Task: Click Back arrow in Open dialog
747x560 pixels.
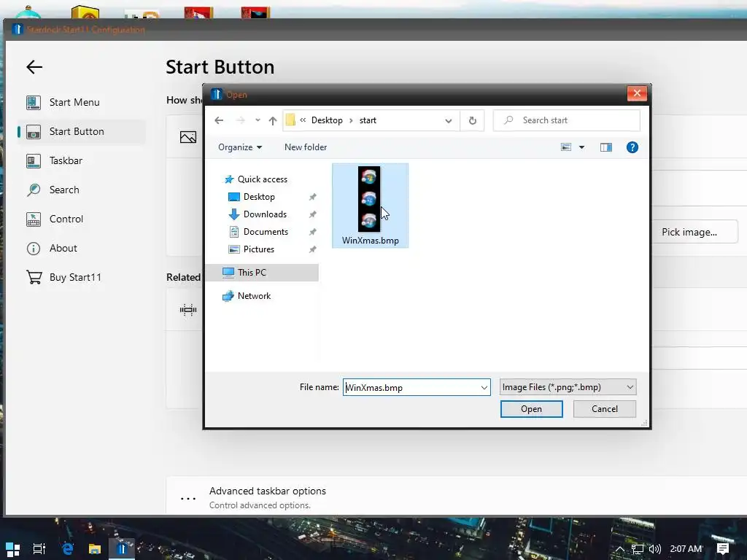Action: tap(219, 120)
